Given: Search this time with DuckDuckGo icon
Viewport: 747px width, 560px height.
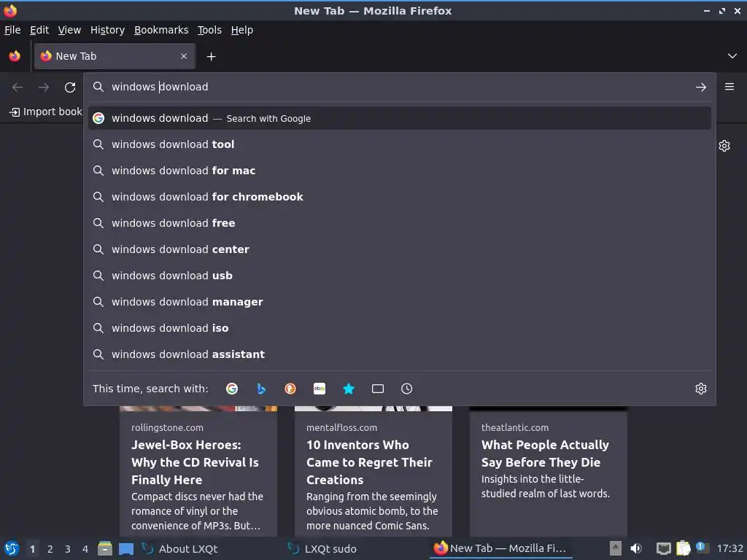Looking at the screenshot, I should 290,389.
